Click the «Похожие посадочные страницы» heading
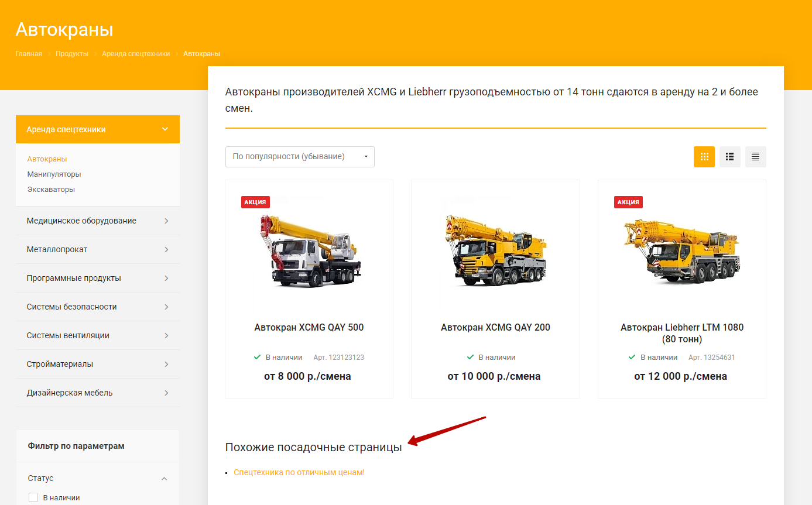 pyautogui.click(x=314, y=448)
